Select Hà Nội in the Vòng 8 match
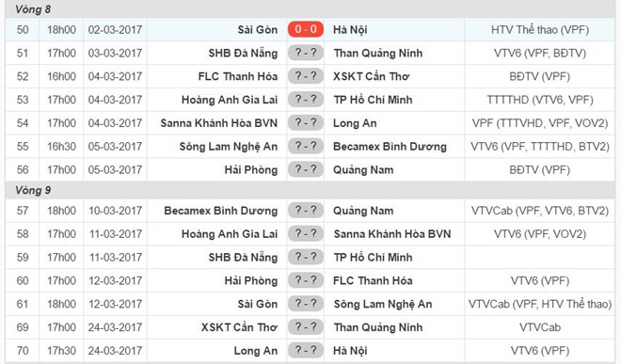The image size is (621, 364). (x=350, y=30)
